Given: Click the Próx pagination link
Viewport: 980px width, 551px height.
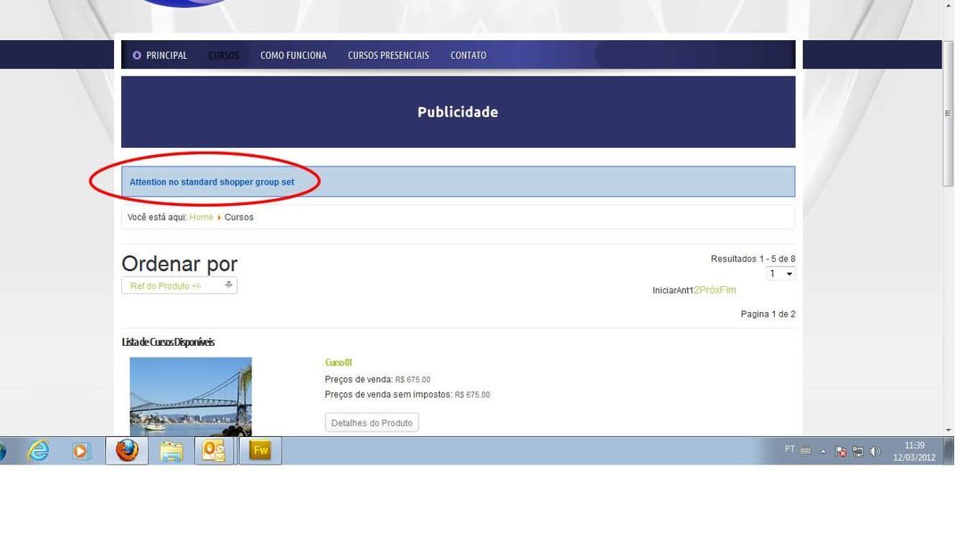Looking at the screenshot, I should click(709, 290).
